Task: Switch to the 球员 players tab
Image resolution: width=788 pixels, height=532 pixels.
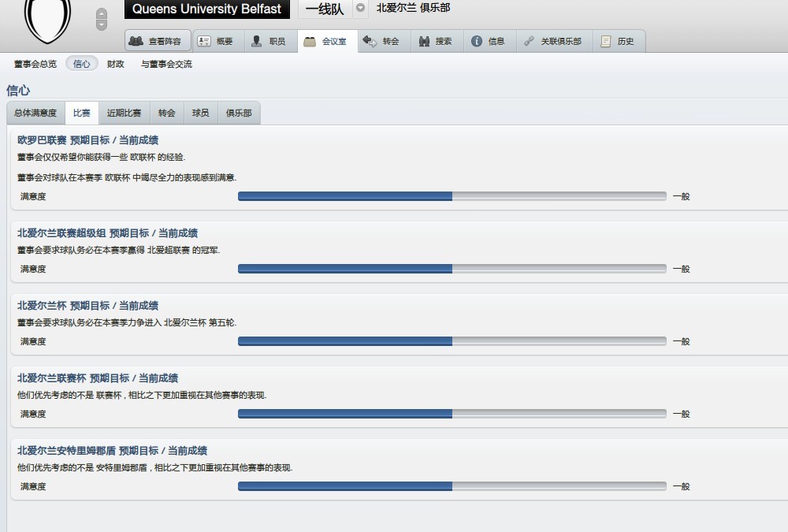Action: pyautogui.click(x=200, y=113)
